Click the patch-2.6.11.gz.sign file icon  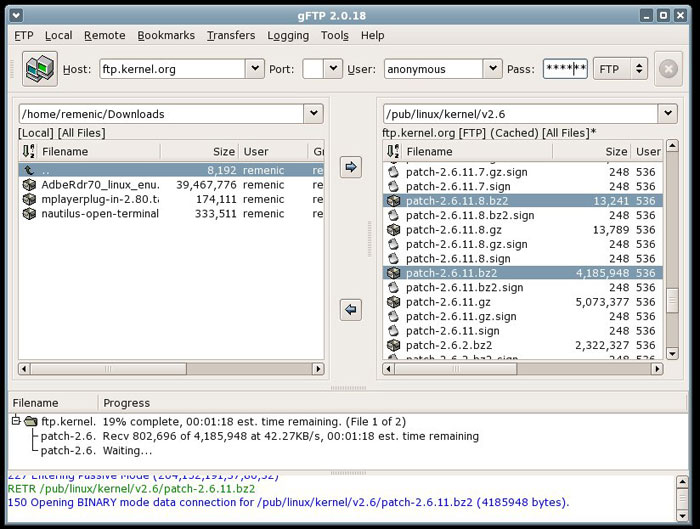point(393,316)
